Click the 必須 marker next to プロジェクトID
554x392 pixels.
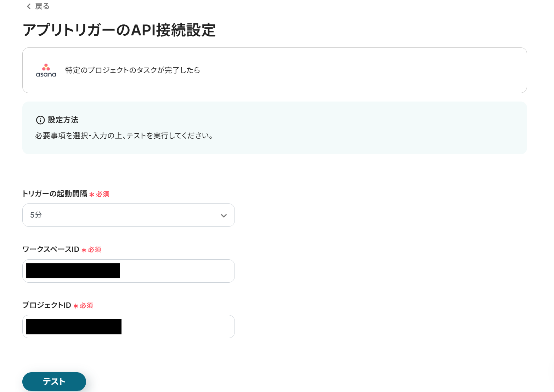pos(86,306)
